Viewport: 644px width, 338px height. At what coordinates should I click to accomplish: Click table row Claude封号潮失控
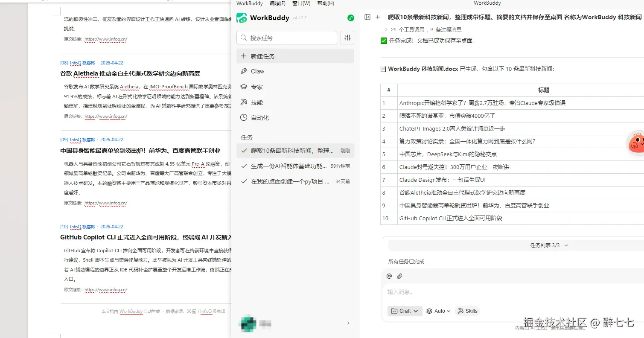coord(512,167)
